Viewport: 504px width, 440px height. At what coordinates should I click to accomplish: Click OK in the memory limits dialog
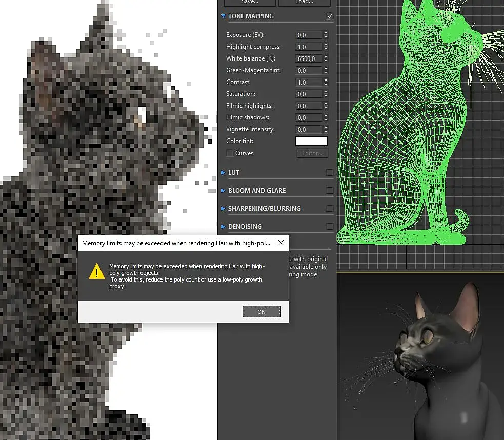(x=261, y=312)
